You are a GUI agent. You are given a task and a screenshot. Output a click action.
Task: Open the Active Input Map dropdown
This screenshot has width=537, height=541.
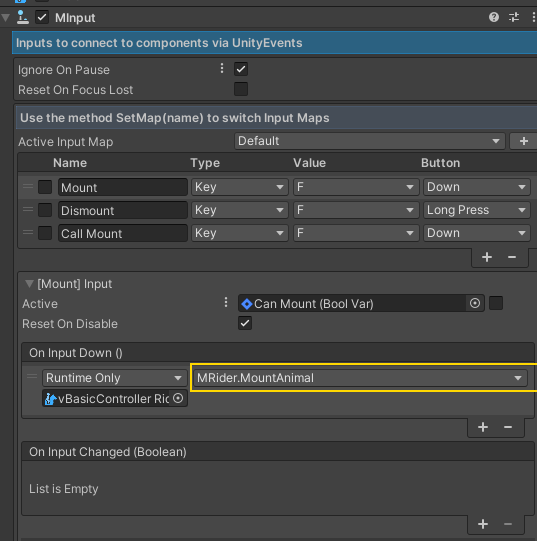pyautogui.click(x=370, y=141)
